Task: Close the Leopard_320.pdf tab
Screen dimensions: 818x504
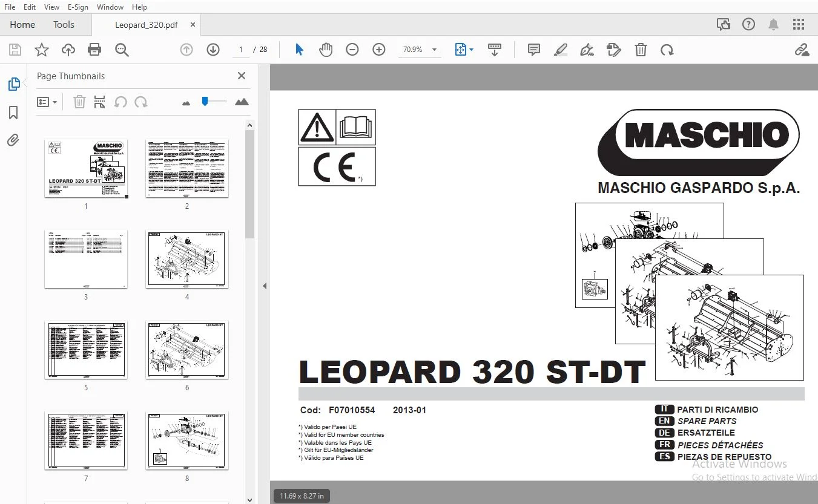Action: (x=193, y=25)
